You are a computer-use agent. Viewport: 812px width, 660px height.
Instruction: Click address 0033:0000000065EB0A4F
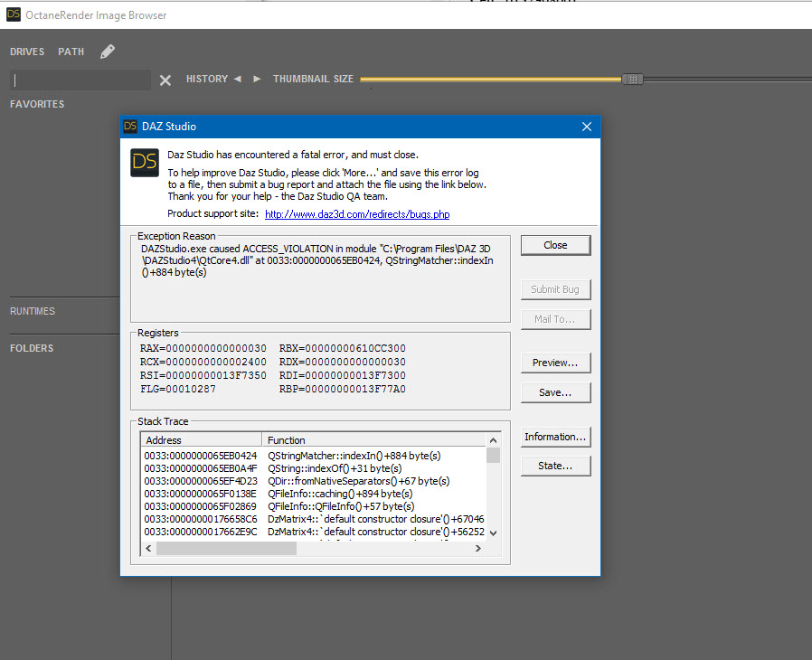(x=201, y=468)
